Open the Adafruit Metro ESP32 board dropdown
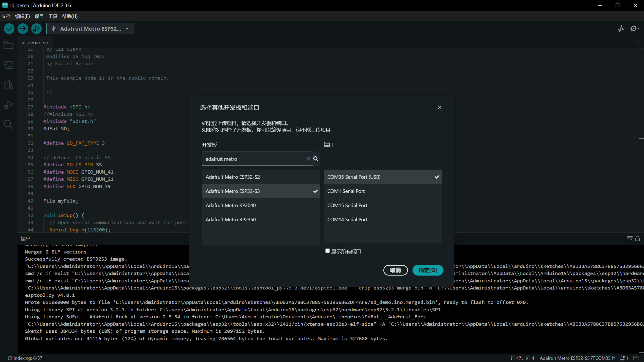644x362 pixels. pos(90,29)
